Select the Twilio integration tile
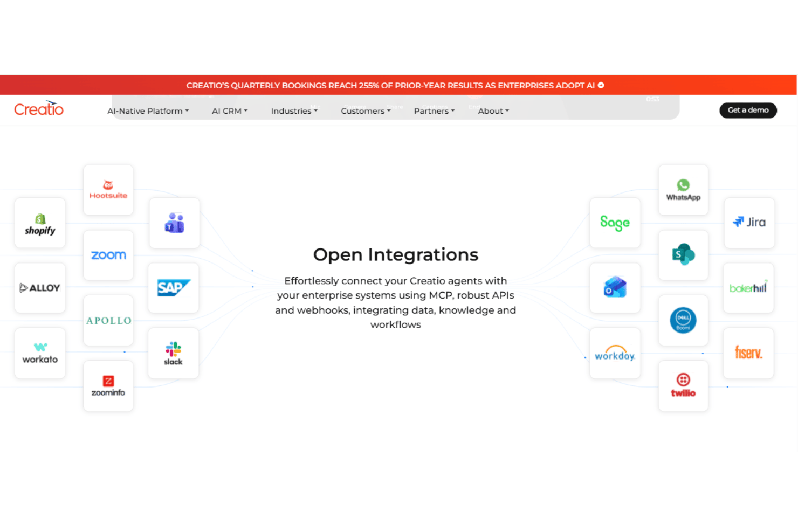Screen dimensions: 798x532 (x=683, y=386)
